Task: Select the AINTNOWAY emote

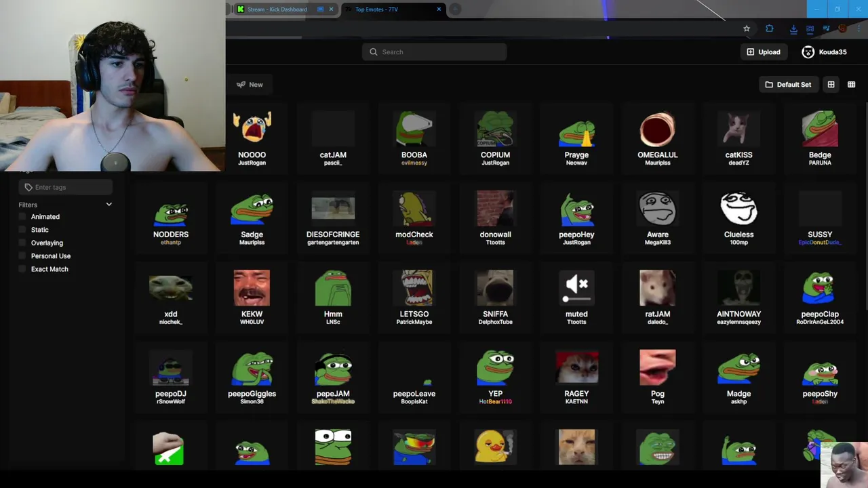Action: [x=738, y=298]
